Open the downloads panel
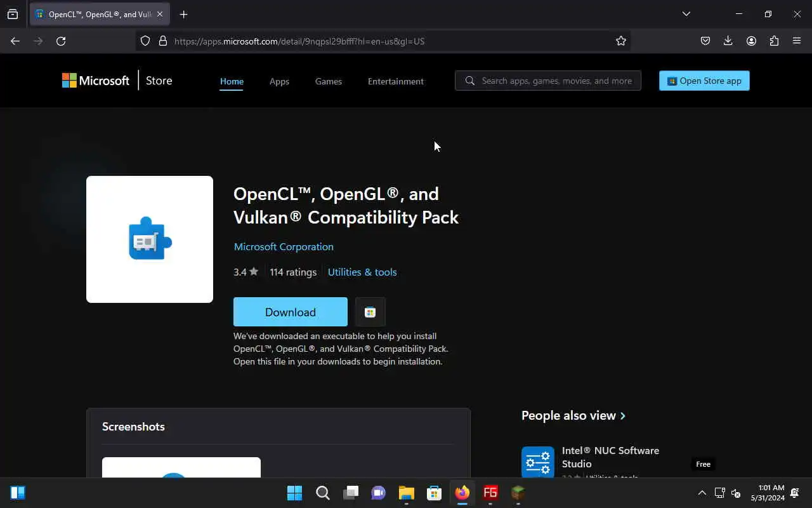 tap(728, 41)
